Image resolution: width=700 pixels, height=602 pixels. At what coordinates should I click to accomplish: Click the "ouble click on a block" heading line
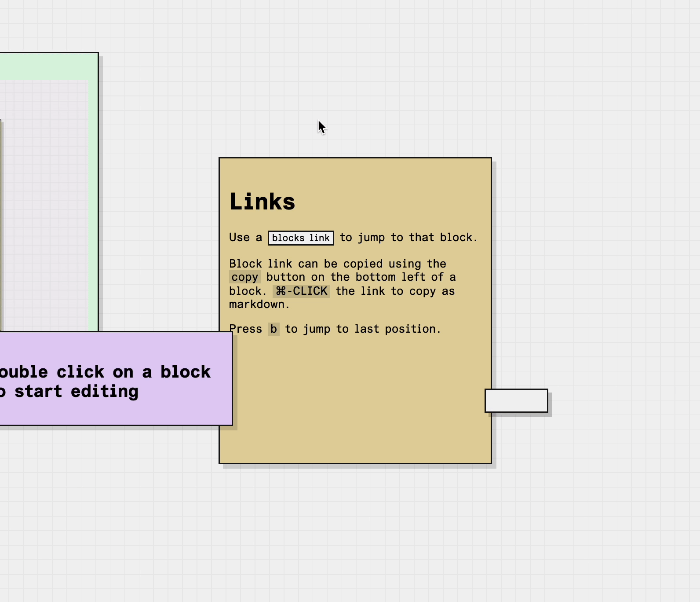(105, 372)
